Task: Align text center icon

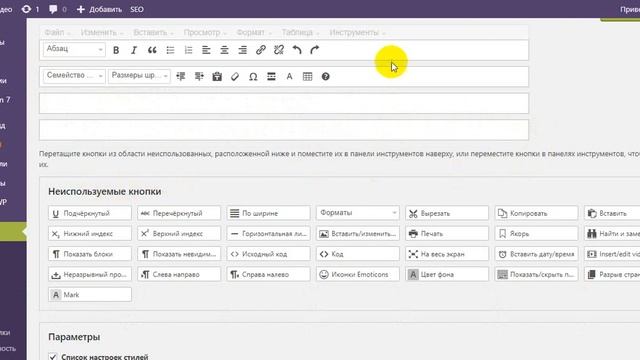Action: (x=224, y=50)
